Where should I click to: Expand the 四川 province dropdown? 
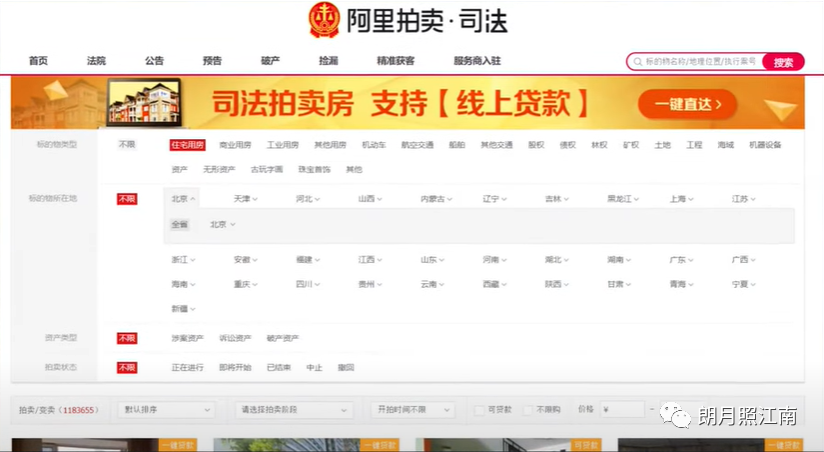(308, 284)
